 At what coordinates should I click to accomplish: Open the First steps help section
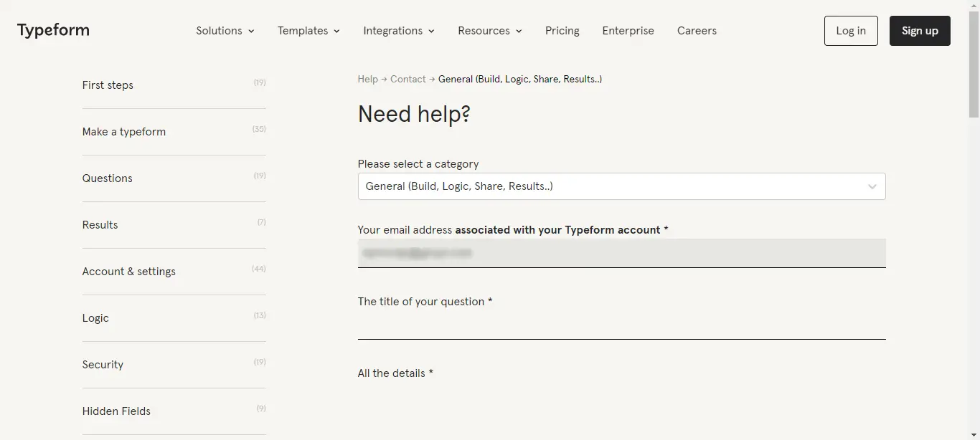(174, 85)
